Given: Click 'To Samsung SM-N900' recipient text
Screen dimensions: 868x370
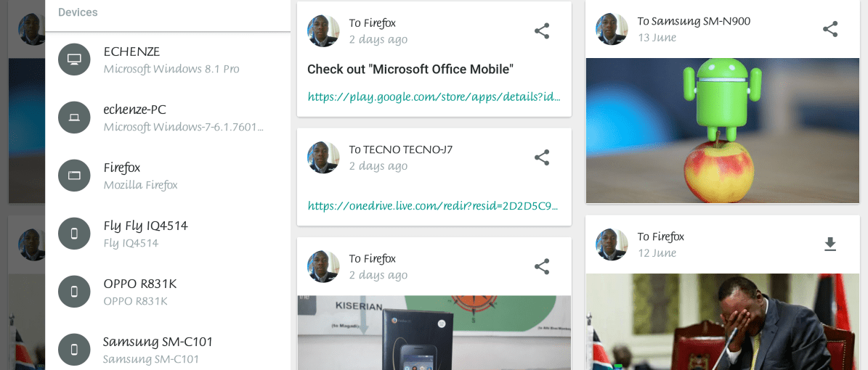Looking at the screenshot, I should [x=694, y=21].
